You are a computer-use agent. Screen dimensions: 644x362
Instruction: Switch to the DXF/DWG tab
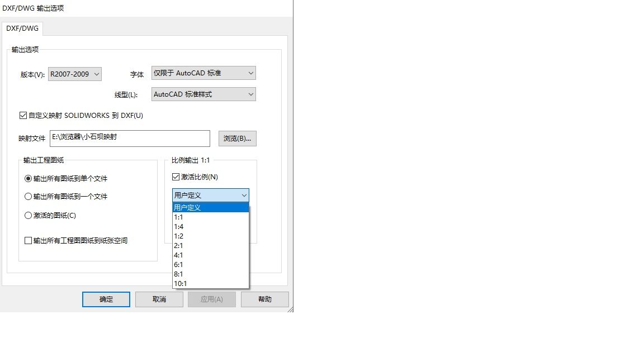coord(22,28)
